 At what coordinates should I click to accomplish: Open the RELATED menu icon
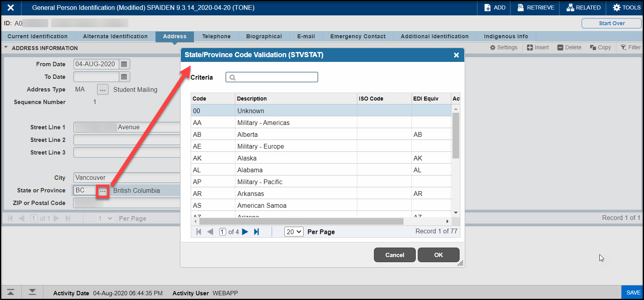570,7
